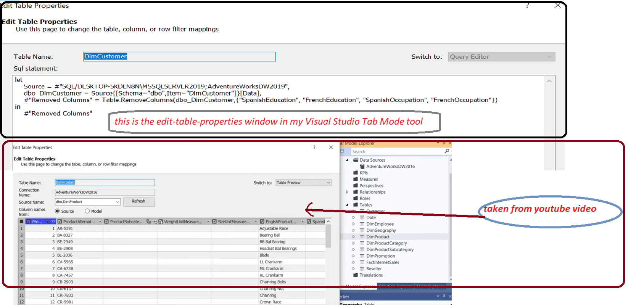Viewport: 644px width, 305px height.
Task: Click row header number 5
Action: (x=22, y=255)
